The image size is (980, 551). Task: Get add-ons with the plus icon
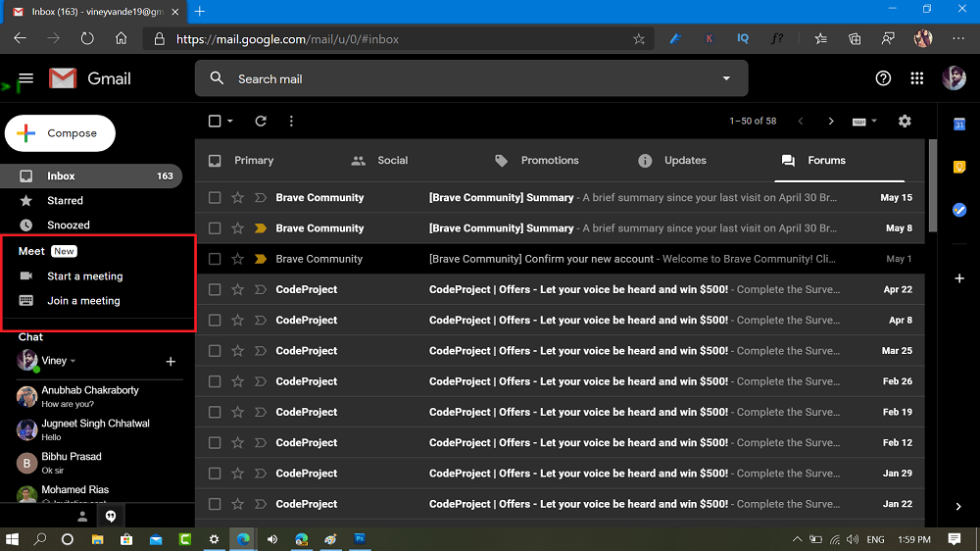point(959,278)
